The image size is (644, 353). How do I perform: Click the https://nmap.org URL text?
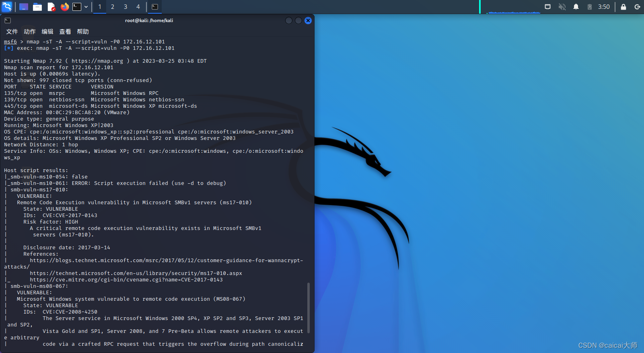coord(97,61)
